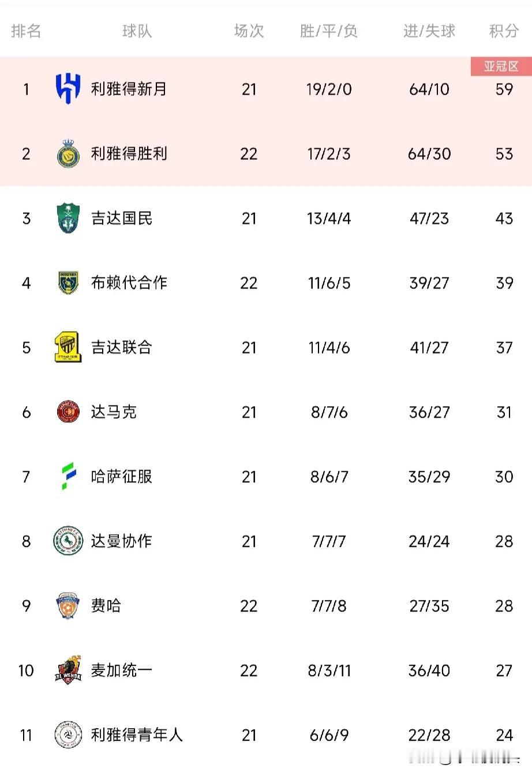Click the Al Wehda (麦加统一) club logo

pos(68,670)
